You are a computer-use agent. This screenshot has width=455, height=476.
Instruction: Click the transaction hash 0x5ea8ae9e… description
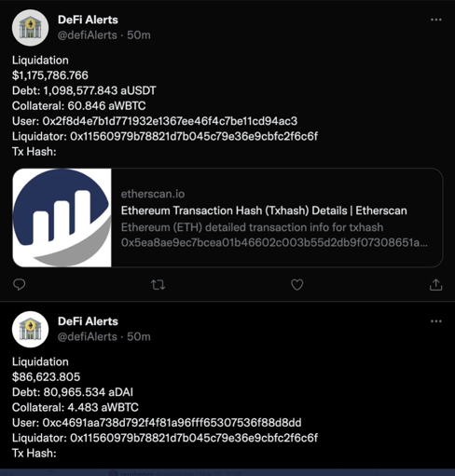tap(274, 242)
